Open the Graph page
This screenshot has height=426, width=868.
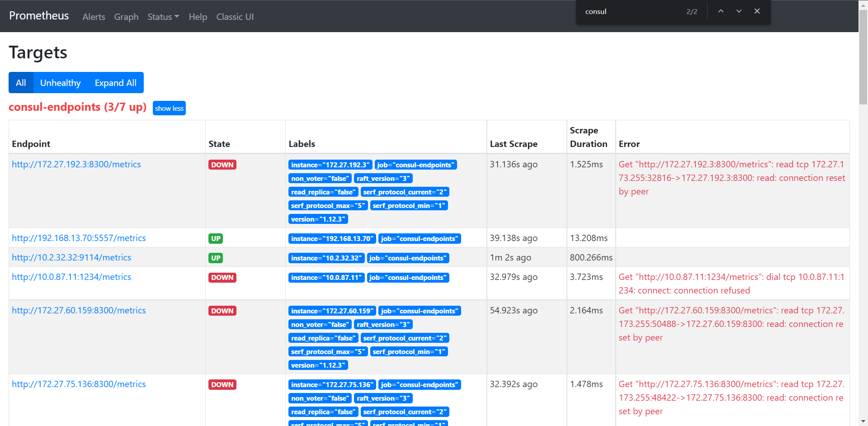126,17
